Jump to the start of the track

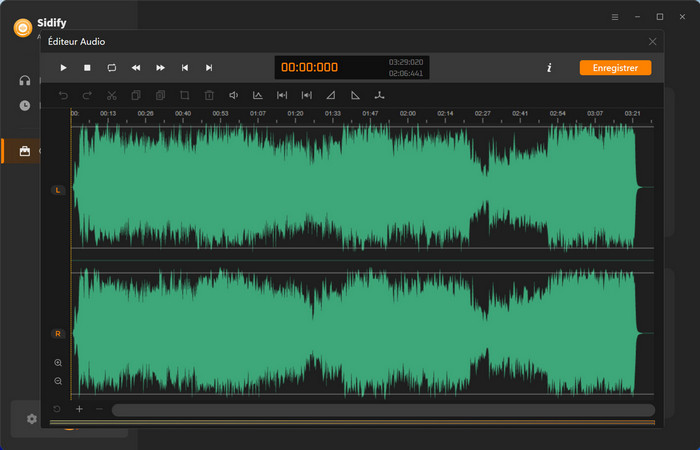185,68
